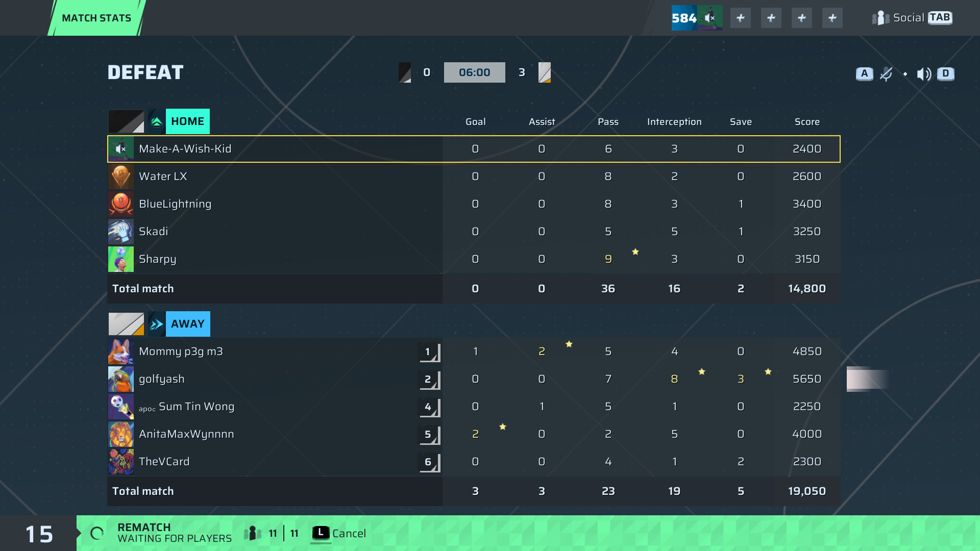Click the Save column header
This screenshot has width=980, height=551.
(x=741, y=122)
